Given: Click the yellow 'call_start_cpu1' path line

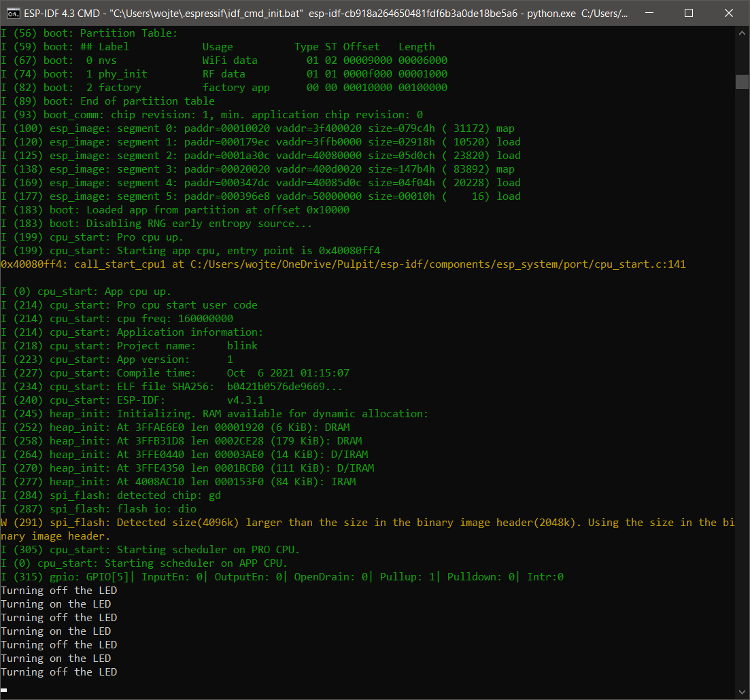Looking at the screenshot, I should (x=343, y=264).
